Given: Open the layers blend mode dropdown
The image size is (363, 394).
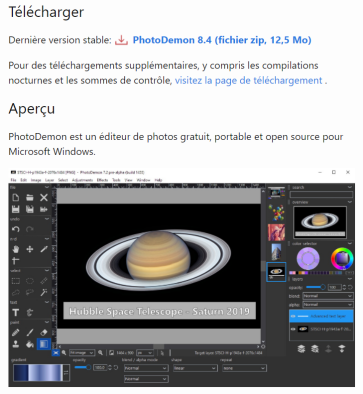Looking at the screenshot, I should pyautogui.click(x=327, y=296).
